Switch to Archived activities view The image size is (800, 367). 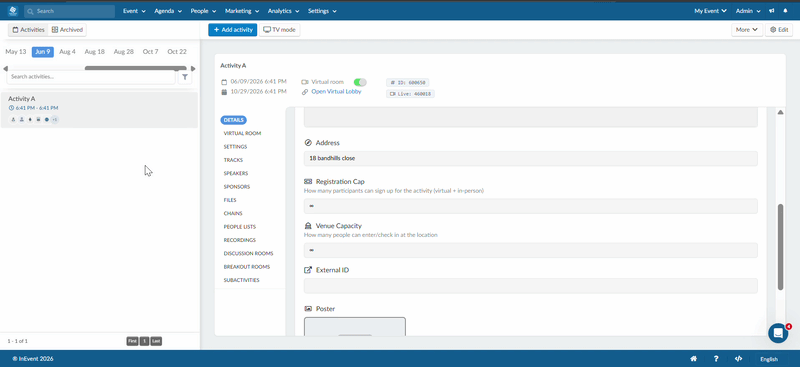[x=67, y=30]
